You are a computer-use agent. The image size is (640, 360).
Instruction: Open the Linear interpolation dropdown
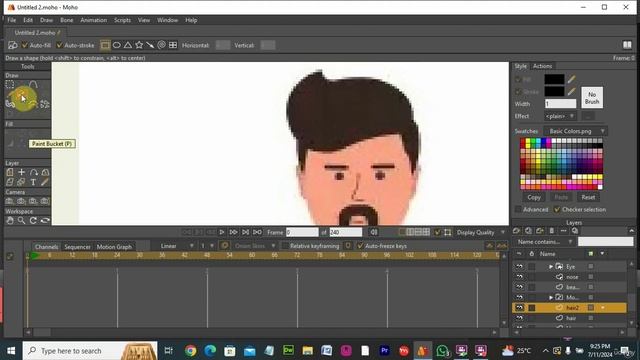pos(176,246)
